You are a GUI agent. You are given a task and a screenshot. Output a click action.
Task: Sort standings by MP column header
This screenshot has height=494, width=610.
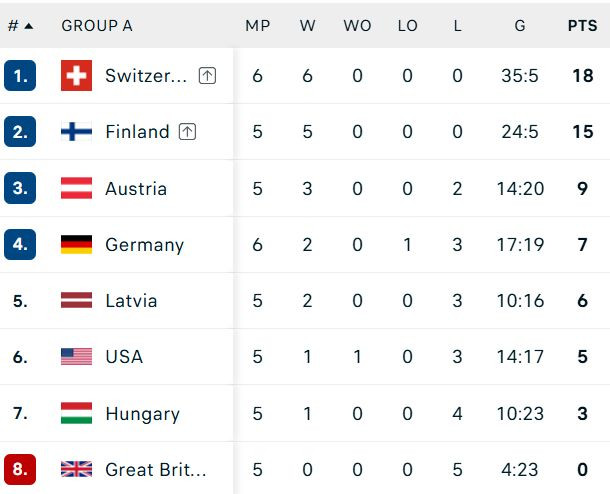click(258, 26)
